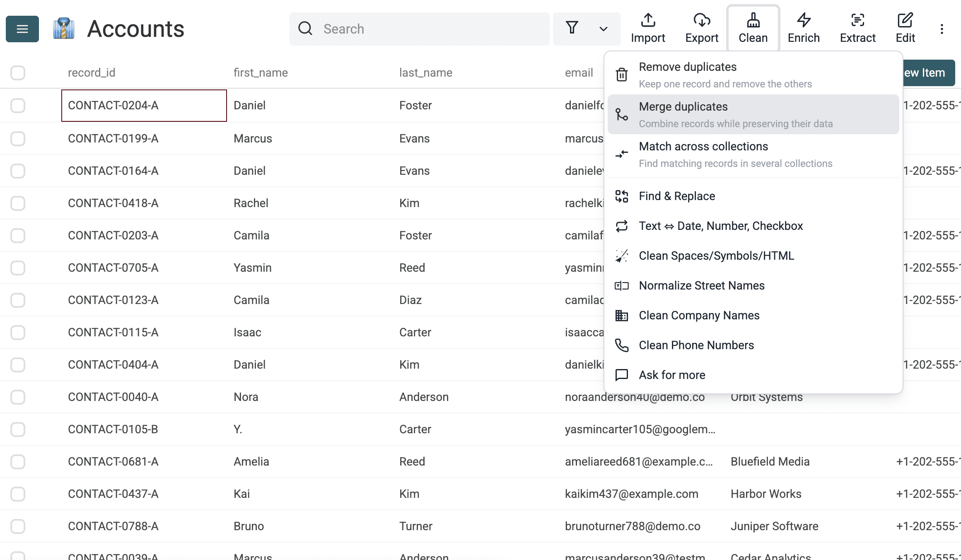
Task: Open the Import tool
Action: point(648,28)
